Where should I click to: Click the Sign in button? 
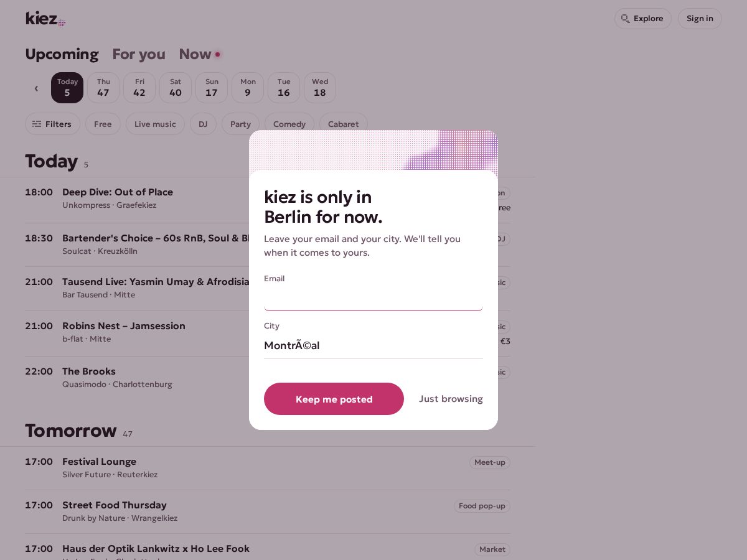[x=700, y=19]
